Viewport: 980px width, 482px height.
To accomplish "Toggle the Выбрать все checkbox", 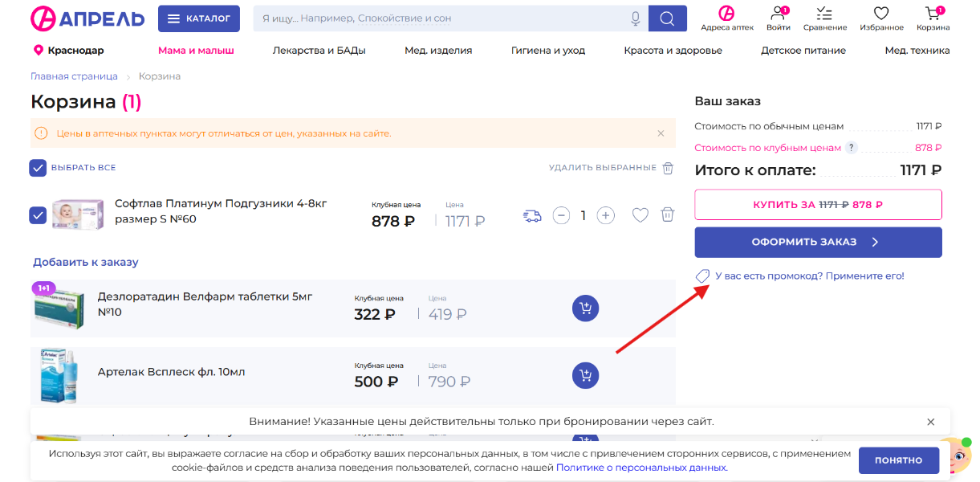I will point(38,167).
